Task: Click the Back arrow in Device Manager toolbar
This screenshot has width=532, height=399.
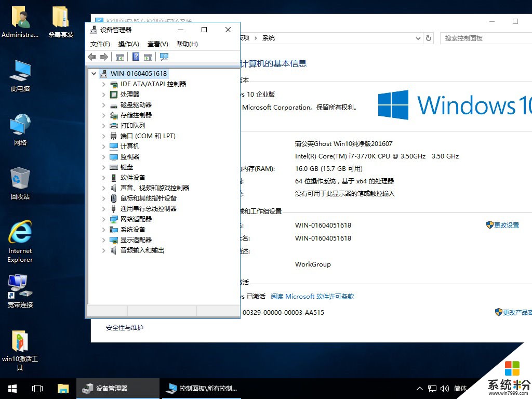Action: (x=92, y=57)
